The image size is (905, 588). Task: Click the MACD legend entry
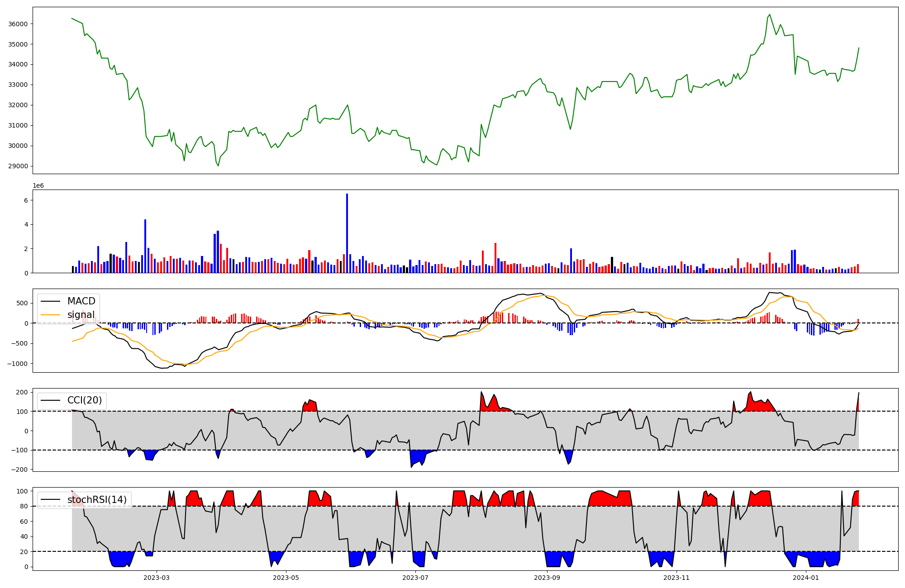tap(81, 301)
